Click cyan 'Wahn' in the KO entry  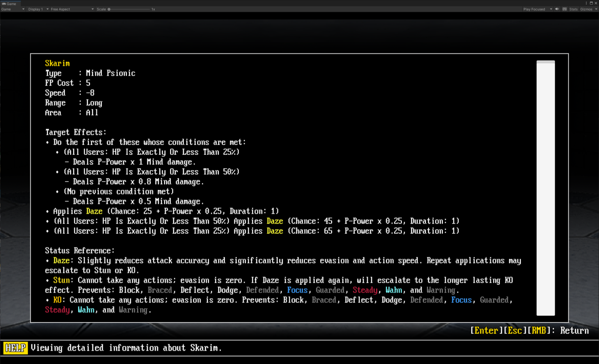86,310
